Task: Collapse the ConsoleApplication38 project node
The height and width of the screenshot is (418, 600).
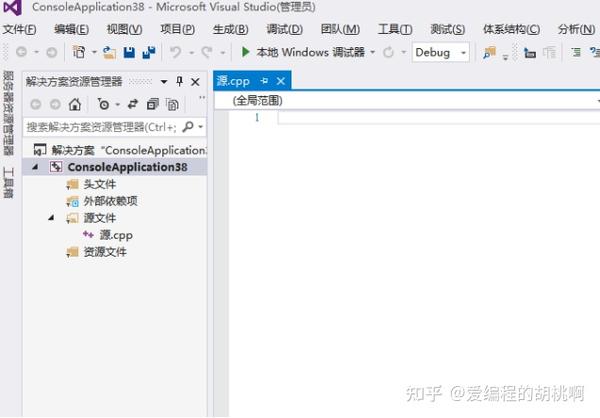Action: tap(35, 167)
